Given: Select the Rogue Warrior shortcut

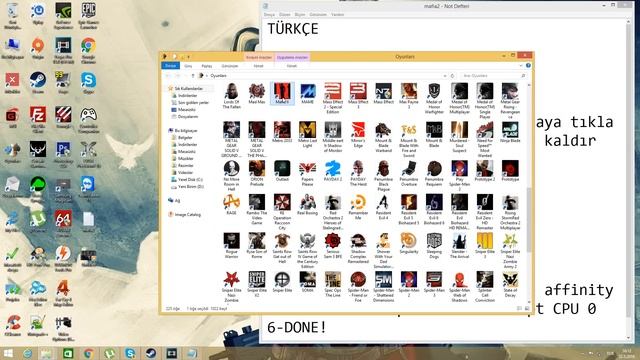Looking at the screenshot, I should click(231, 245).
